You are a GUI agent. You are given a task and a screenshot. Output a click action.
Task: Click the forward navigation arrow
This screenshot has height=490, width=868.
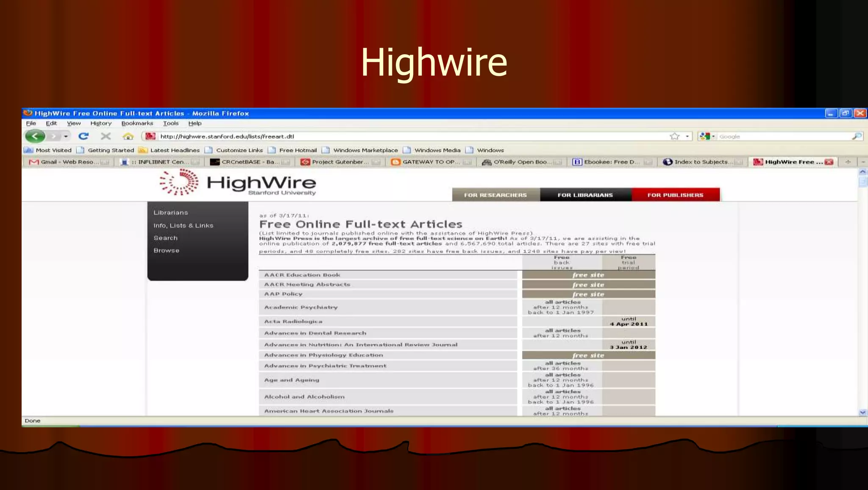pos(53,136)
